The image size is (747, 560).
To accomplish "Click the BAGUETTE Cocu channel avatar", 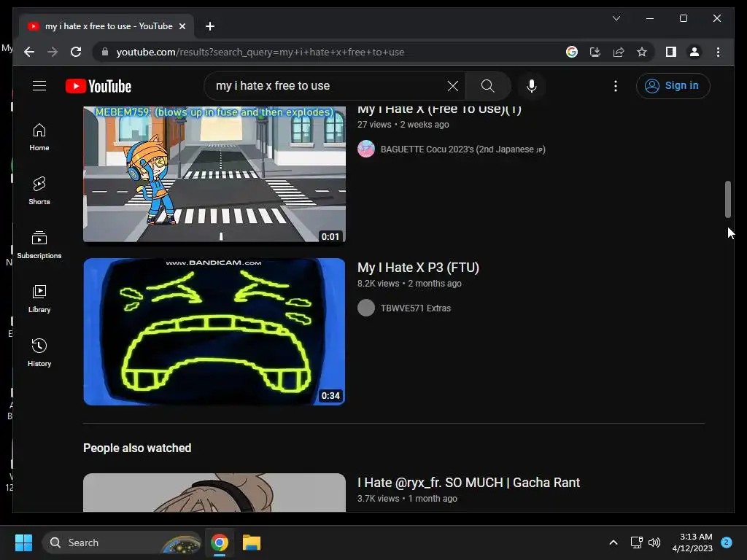I will tap(366, 149).
